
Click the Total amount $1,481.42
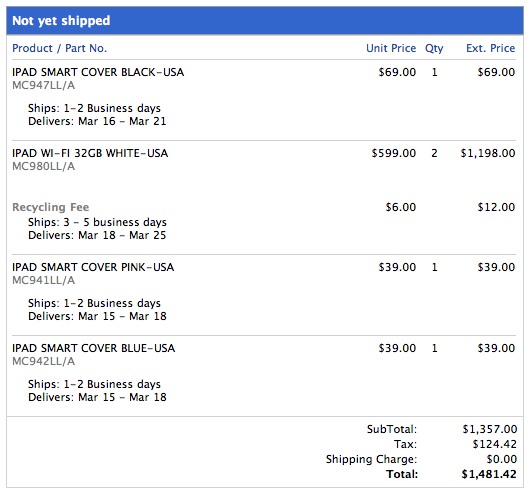click(489, 474)
